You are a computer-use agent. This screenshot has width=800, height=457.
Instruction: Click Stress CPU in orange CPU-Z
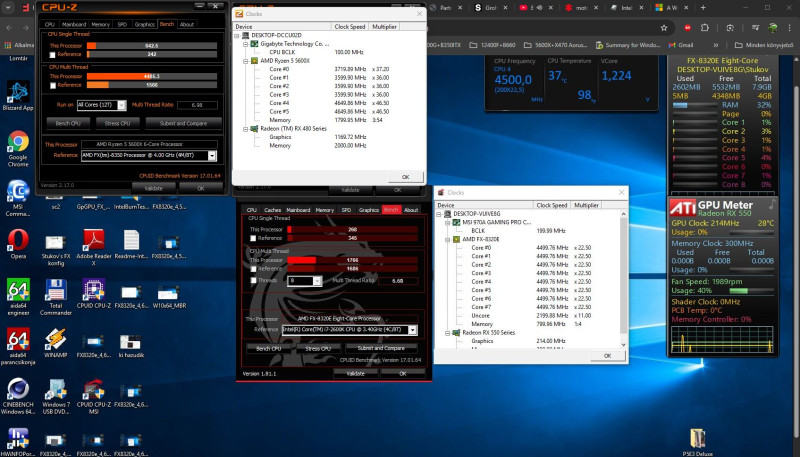(x=117, y=123)
